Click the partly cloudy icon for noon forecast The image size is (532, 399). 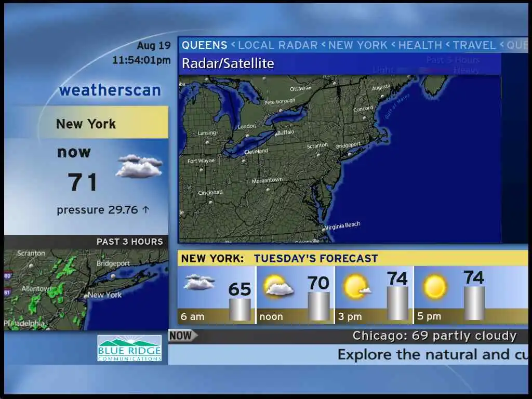coord(278,286)
